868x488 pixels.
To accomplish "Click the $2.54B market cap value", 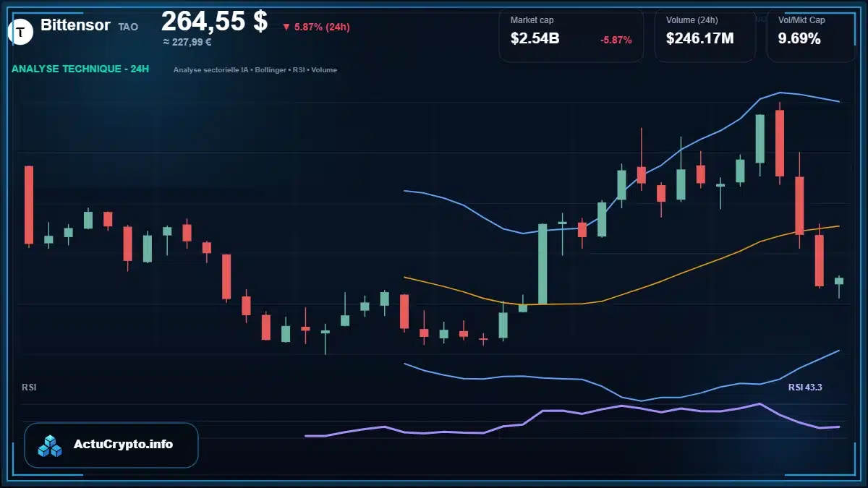I will pos(535,39).
